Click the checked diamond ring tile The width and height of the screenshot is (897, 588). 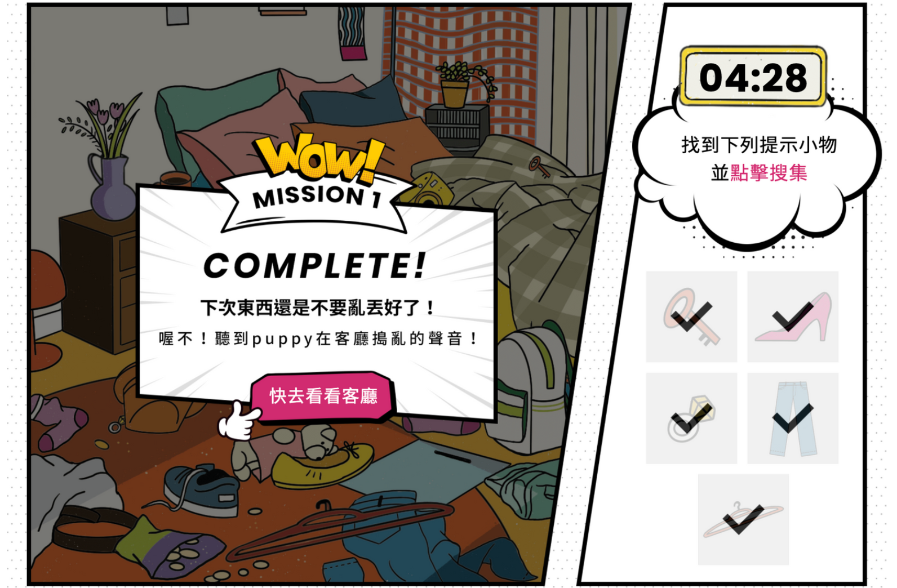691,418
